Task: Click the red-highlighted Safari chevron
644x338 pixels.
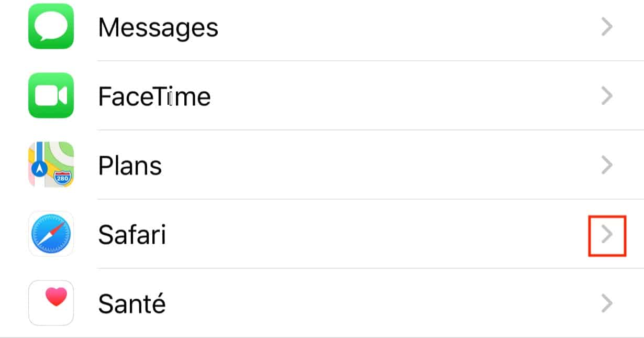Action: 607,234
